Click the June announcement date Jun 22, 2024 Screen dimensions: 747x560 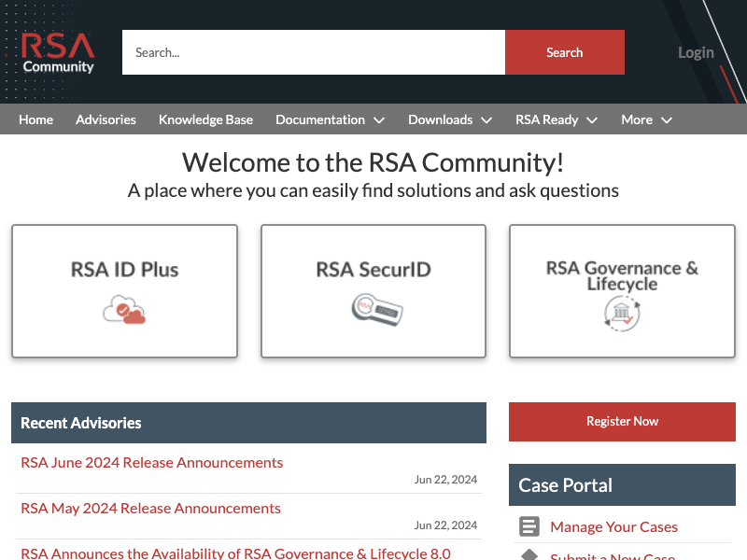(445, 480)
